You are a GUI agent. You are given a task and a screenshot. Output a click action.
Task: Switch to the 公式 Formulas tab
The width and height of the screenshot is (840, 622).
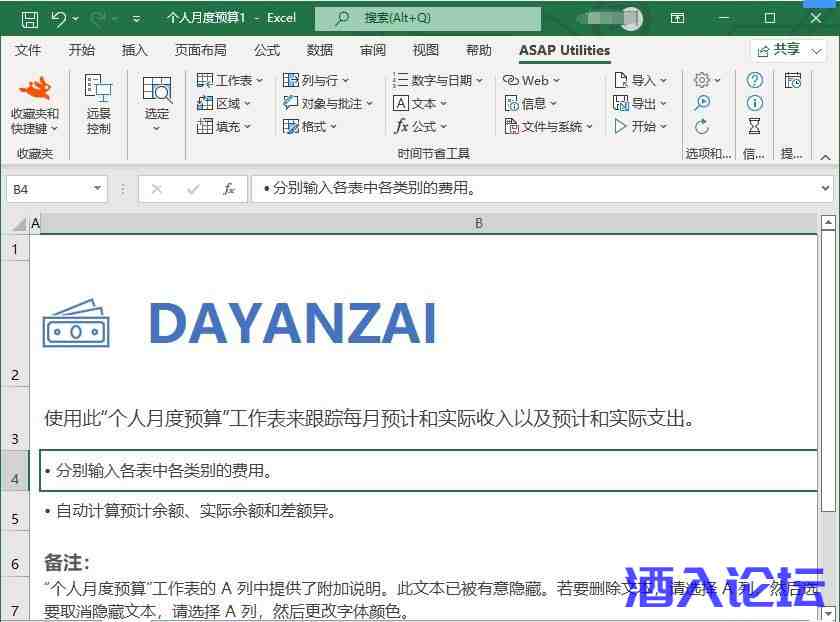(267, 50)
